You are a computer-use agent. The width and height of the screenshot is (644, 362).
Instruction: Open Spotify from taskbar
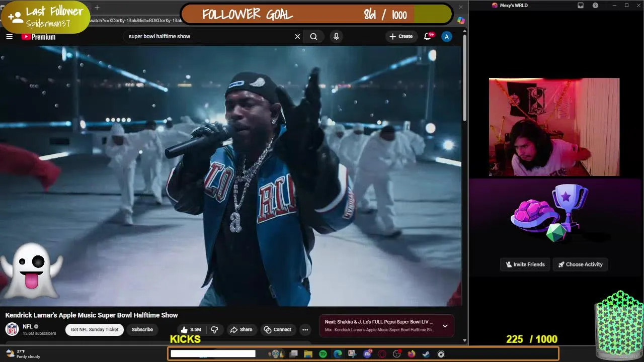(323, 354)
